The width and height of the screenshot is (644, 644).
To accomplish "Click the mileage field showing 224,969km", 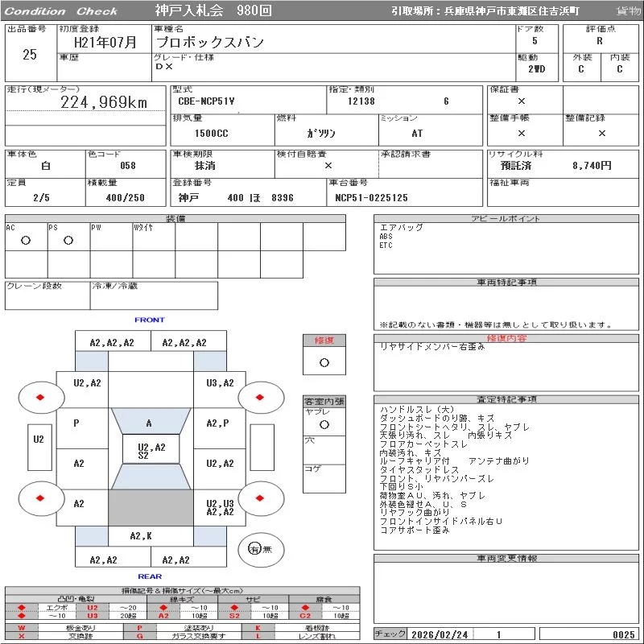I will click(x=104, y=102).
